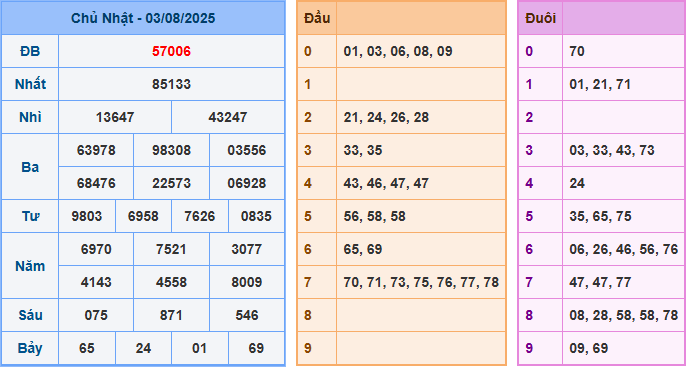Viewport: 687px width, 367px height.
Task: Click the Sáu row label
Action: click(30, 315)
